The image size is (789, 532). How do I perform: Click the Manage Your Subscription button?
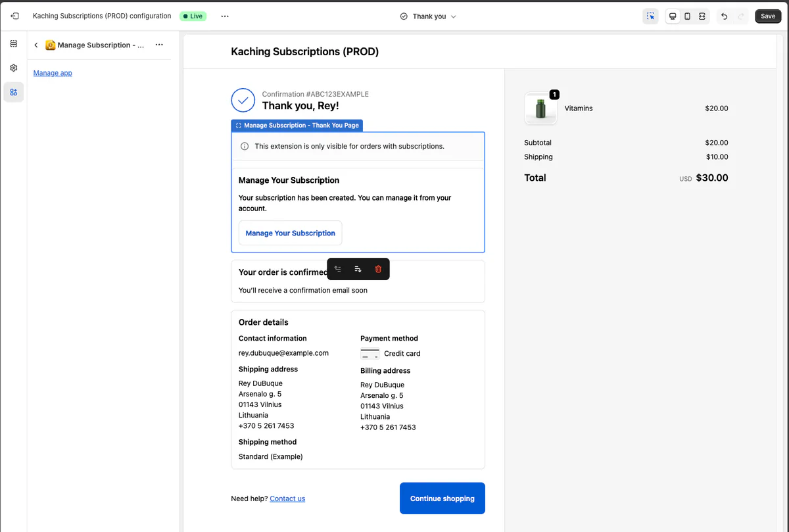(x=290, y=233)
